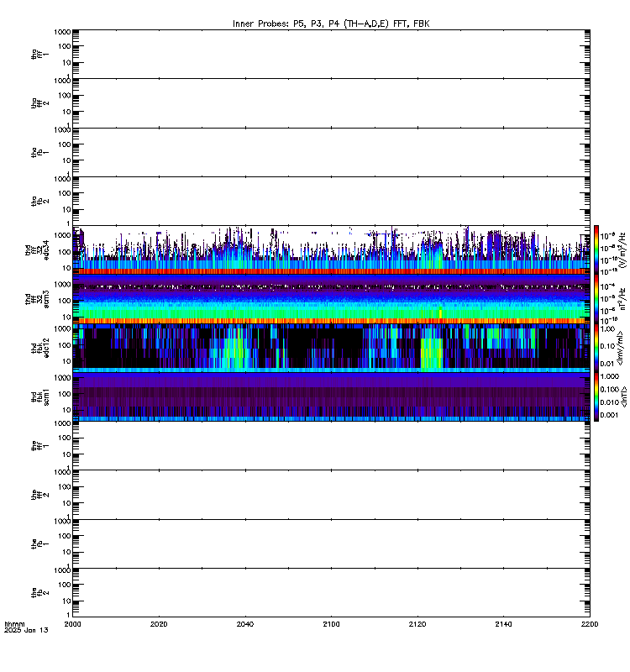Screen dimensions: 630x672
Task: Click the '0.010' color bar tick value
Action: [x=610, y=402]
